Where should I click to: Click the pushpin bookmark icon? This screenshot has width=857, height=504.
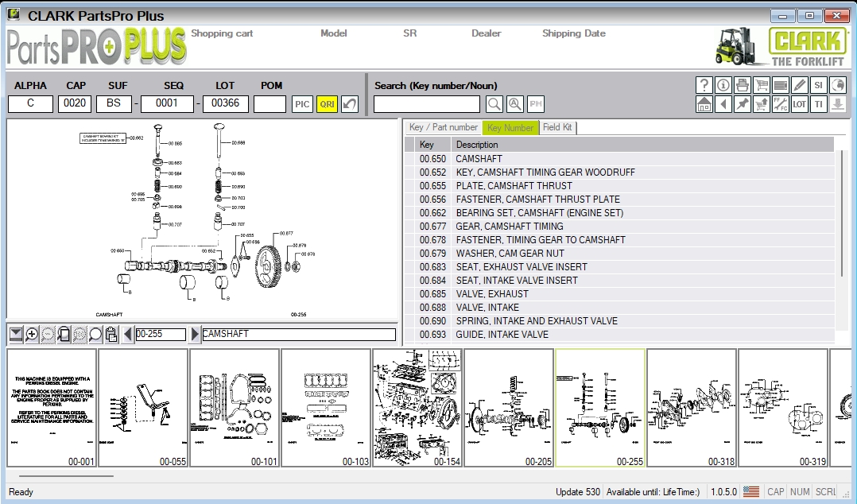click(742, 104)
